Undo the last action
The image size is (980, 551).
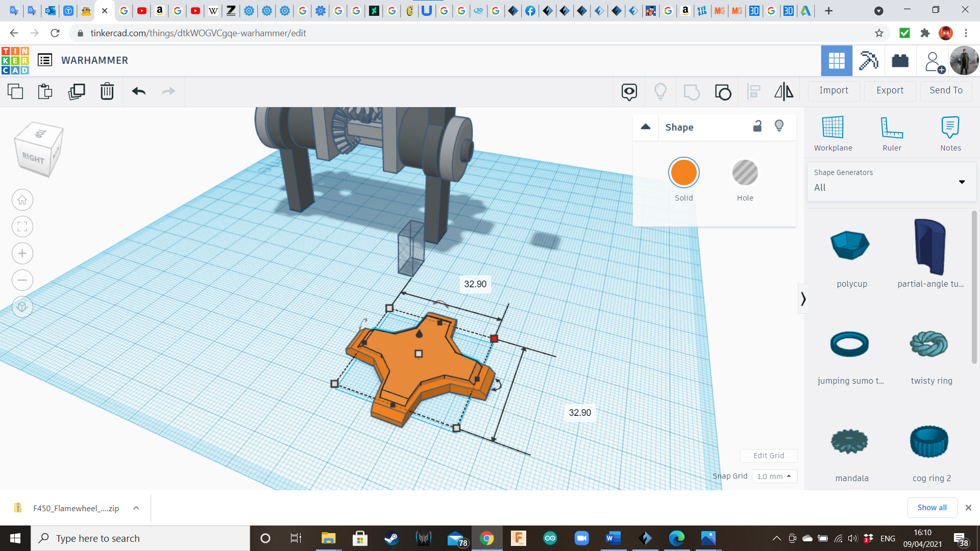138,91
